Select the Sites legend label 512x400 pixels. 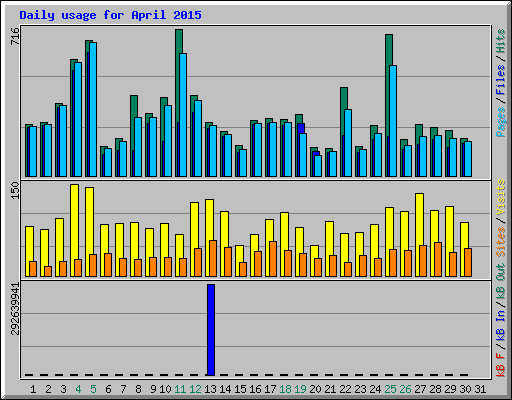500,242
